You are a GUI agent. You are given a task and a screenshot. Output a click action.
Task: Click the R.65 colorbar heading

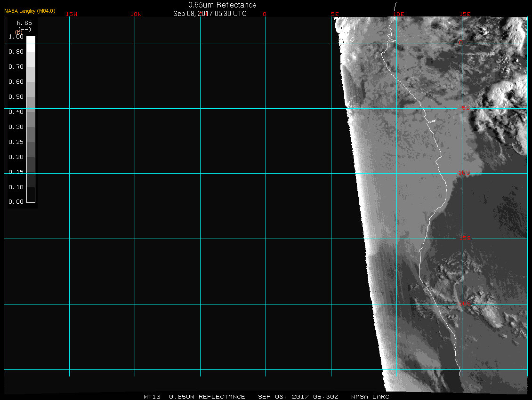pyautogui.click(x=24, y=23)
